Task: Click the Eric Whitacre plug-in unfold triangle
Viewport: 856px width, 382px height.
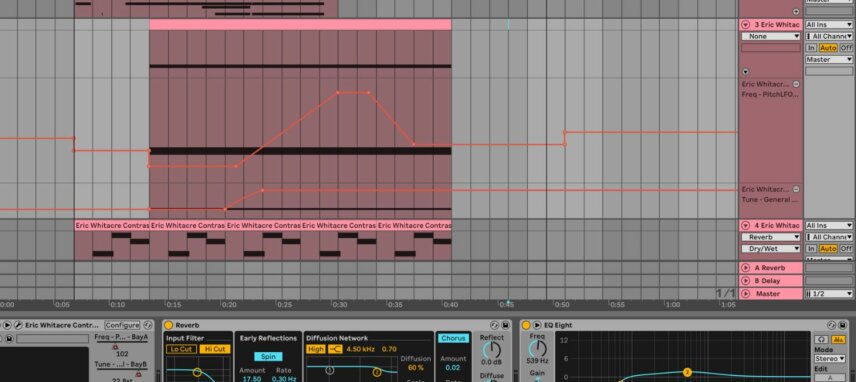Action: click(8, 325)
